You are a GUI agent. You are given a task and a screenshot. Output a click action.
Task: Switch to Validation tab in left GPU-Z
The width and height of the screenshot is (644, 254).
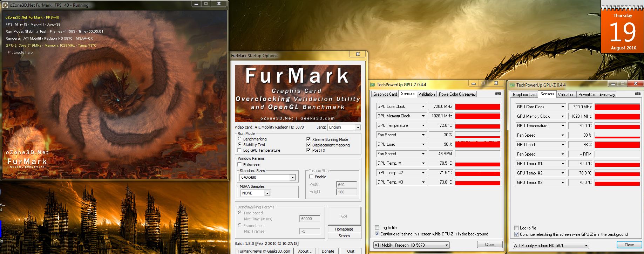coord(427,94)
